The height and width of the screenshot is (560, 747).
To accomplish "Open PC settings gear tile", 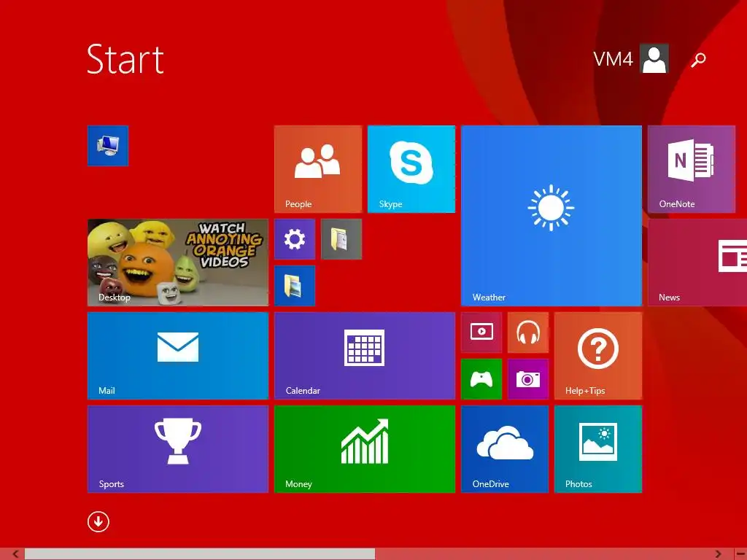I will (295, 239).
